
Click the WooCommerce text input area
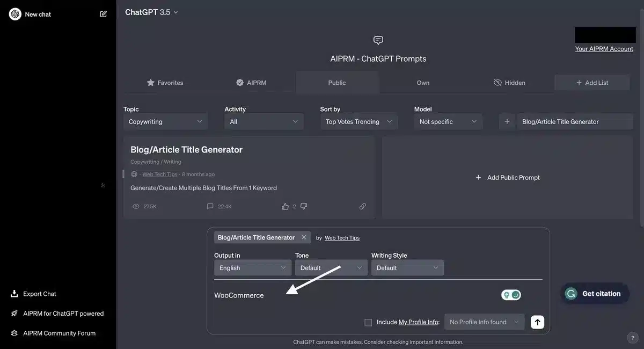(x=354, y=295)
